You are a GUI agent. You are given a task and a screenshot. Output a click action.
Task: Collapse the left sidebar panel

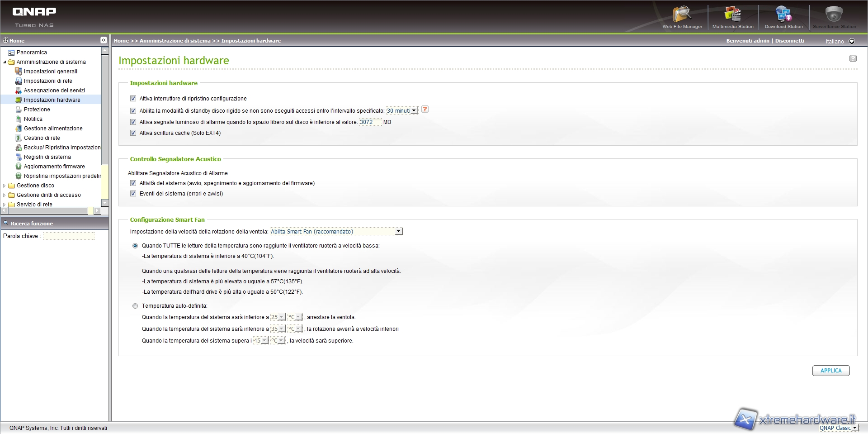104,40
